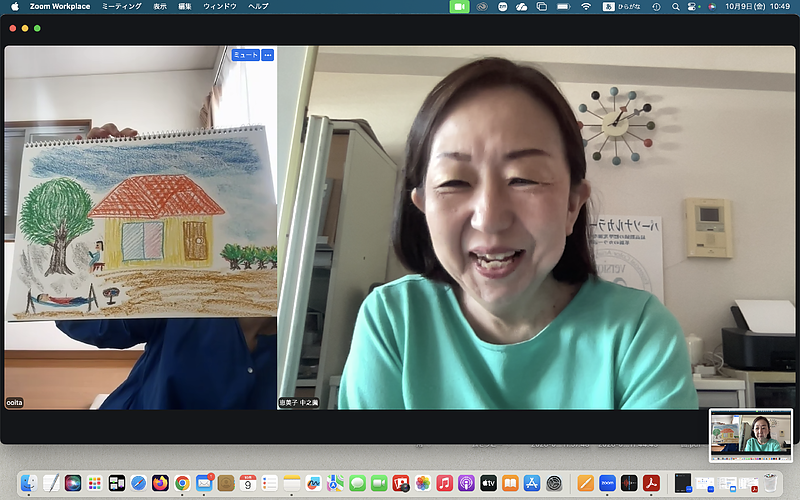Click the Siri icon in the menu bar
The width and height of the screenshot is (800, 500).
712,7
